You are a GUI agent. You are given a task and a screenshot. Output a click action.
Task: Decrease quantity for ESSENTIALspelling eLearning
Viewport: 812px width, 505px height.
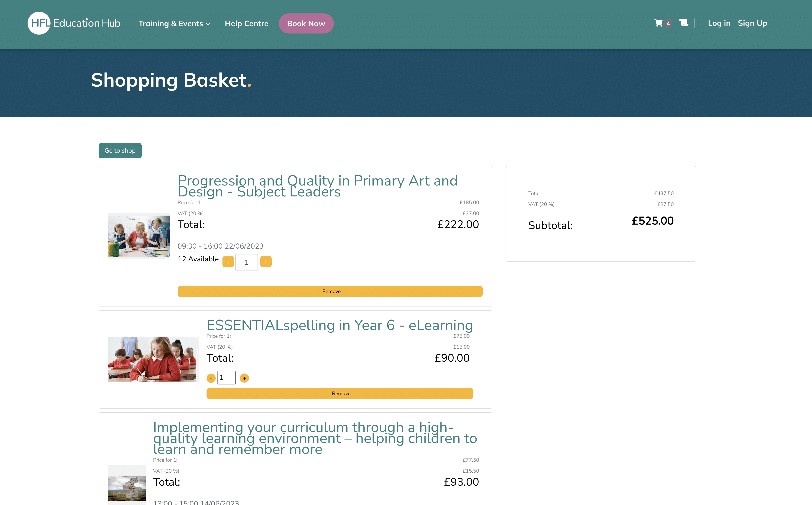[211, 378]
